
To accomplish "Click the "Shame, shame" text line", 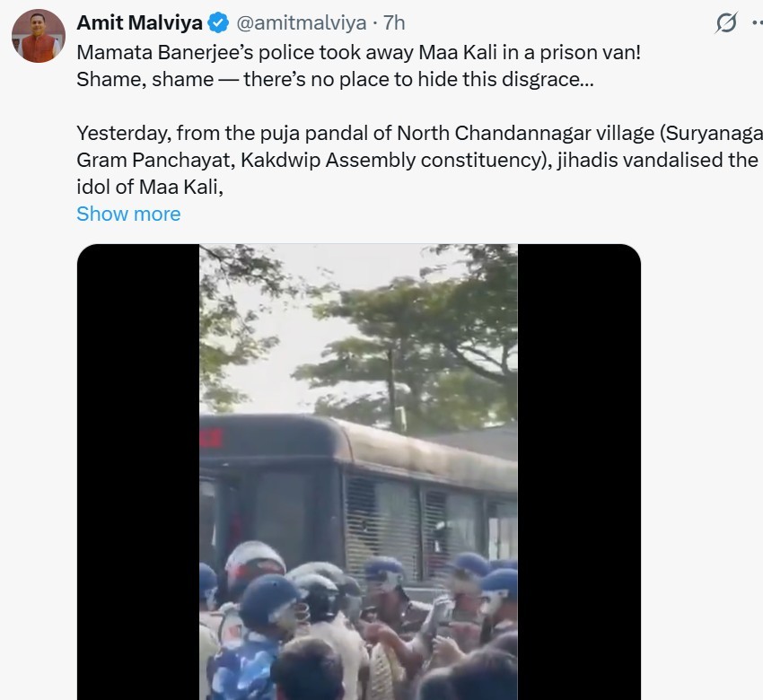I will pyautogui.click(x=334, y=79).
